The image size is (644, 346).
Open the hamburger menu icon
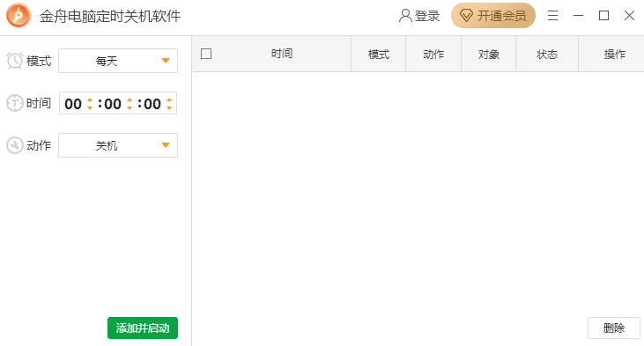tap(553, 16)
